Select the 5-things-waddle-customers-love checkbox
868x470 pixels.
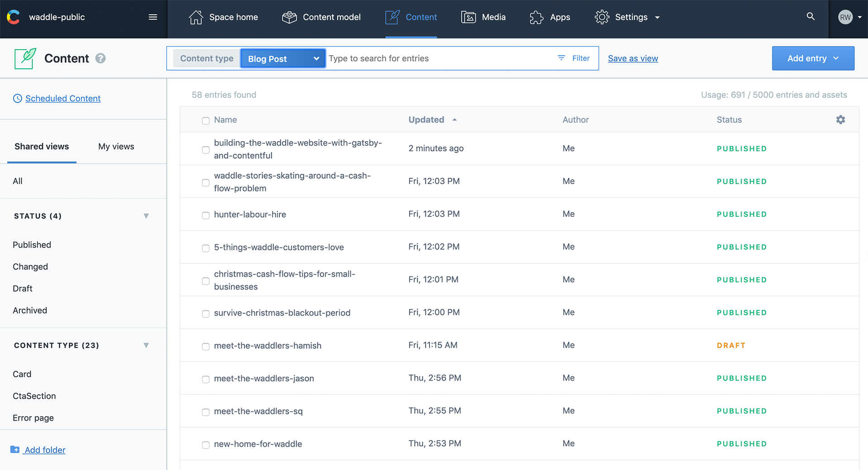[x=206, y=248]
